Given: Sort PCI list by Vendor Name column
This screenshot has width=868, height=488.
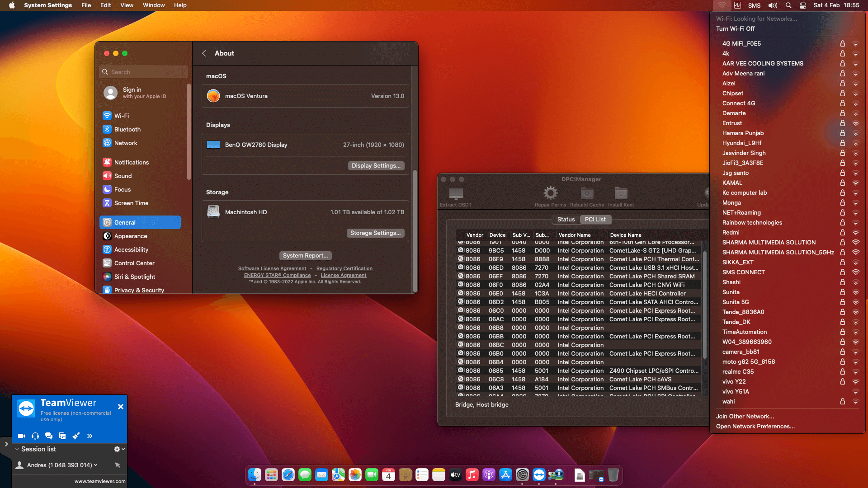Looking at the screenshot, I should [x=581, y=235].
